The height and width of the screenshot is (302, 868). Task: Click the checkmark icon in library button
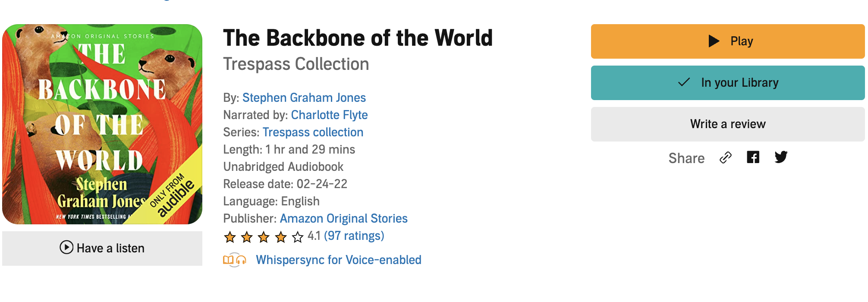[x=684, y=82]
